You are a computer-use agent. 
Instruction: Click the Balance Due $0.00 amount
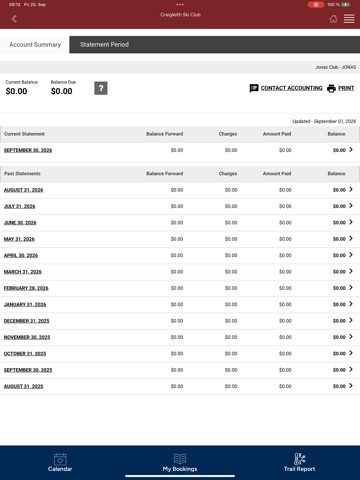(x=62, y=91)
